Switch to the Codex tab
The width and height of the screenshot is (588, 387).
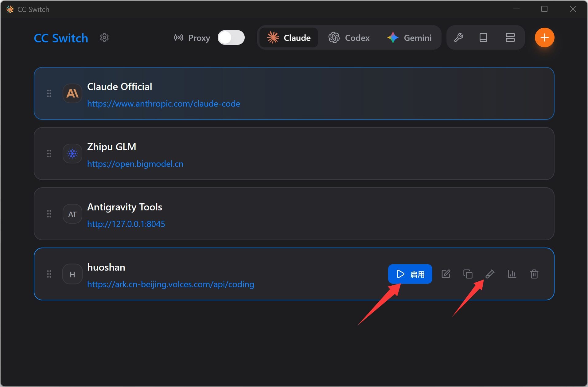(x=349, y=38)
